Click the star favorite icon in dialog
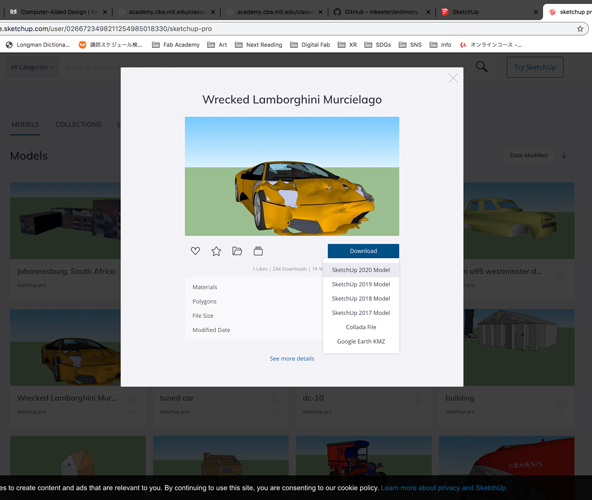The width and height of the screenshot is (592, 500). pyautogui.click(x=216, y=251)
